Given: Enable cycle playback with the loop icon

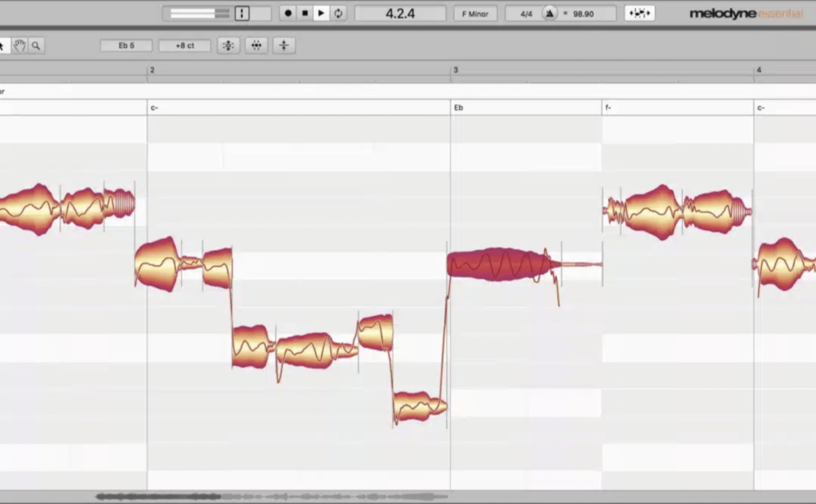Looking at the screenshot, I should tap(338, 12).
